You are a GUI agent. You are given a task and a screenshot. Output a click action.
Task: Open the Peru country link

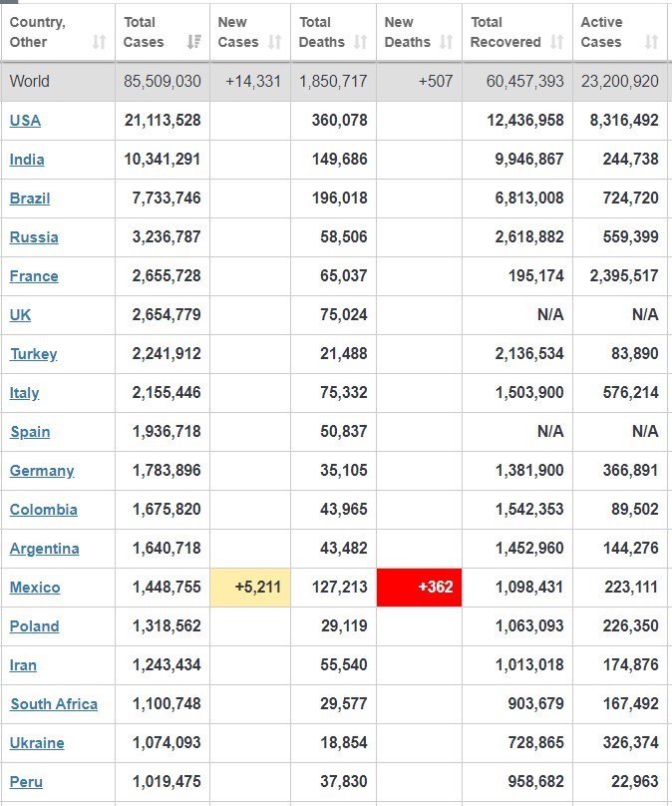point(26,782)
